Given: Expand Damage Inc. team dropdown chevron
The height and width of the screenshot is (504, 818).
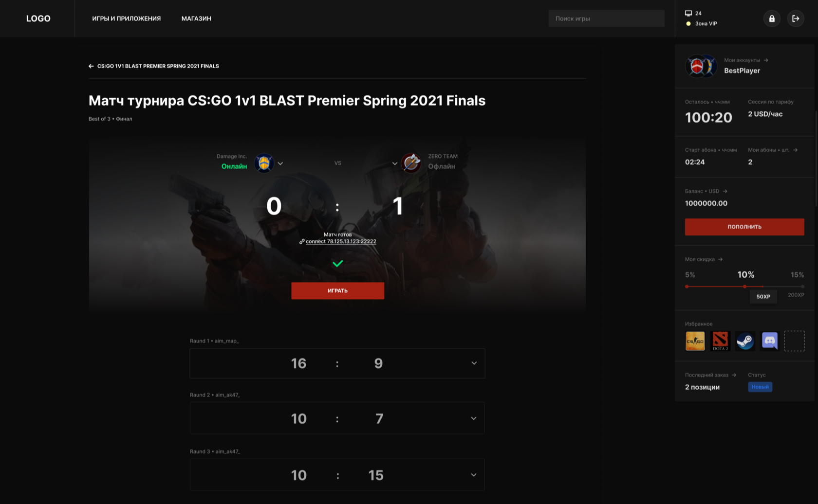Looking at the screenshot, I should tap(280, 163).
